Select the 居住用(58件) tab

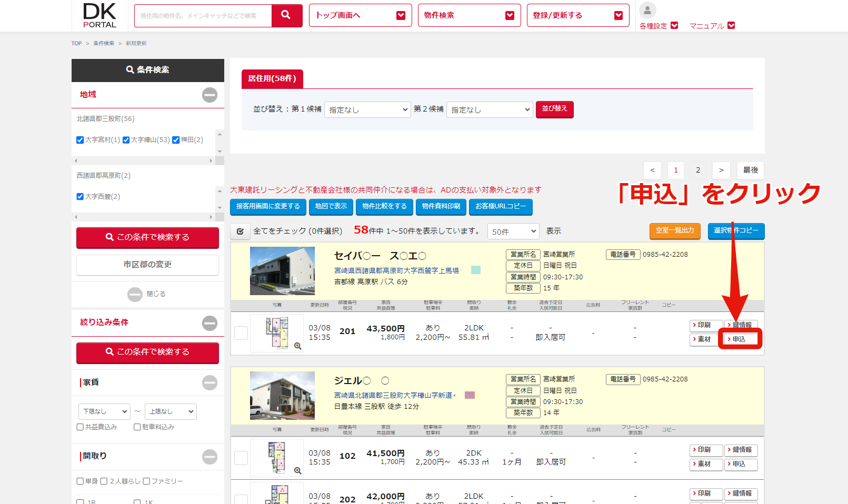coord(272,78)
